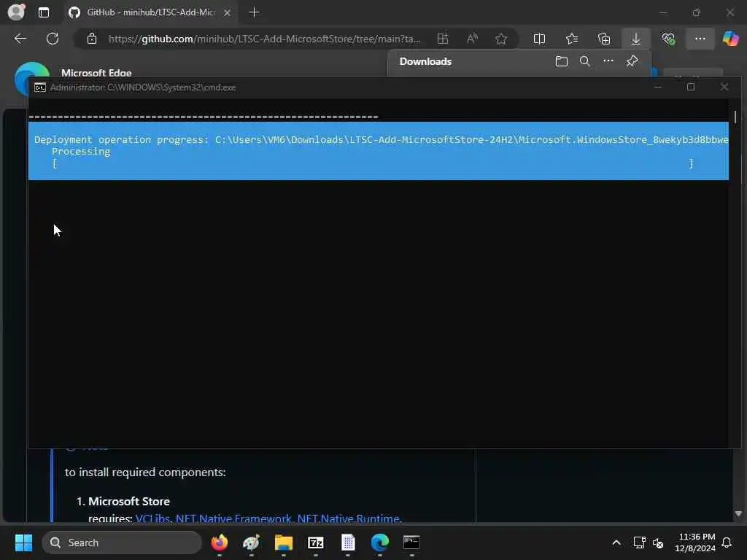Open the NET.Native.Runtime link
The image size is (747, 560).
point(348,518)
